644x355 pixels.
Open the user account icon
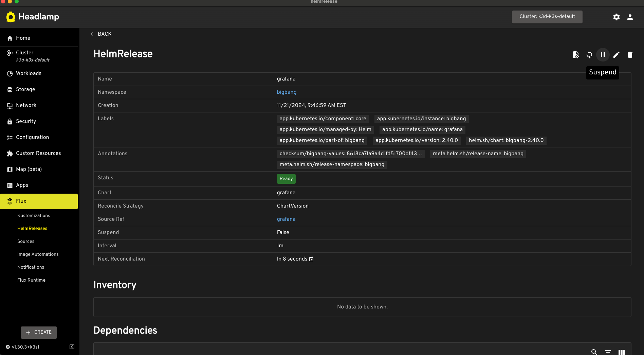[630, 17]
